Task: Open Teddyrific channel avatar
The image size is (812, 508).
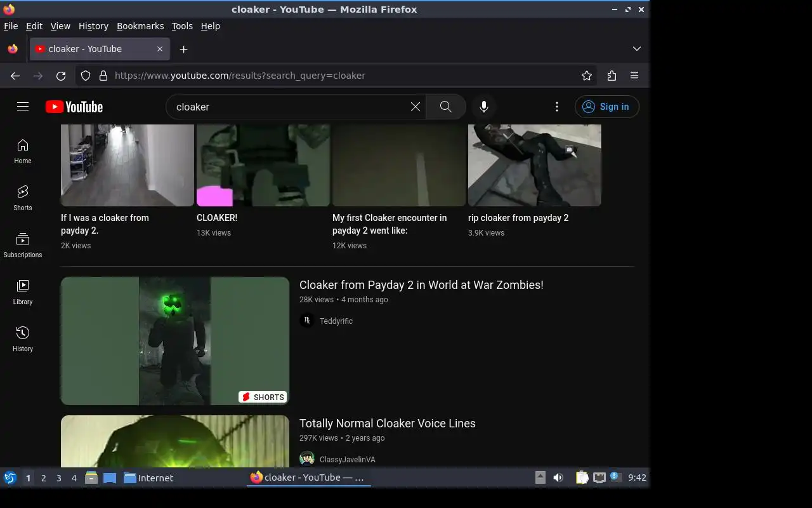Action: (307, 321)
